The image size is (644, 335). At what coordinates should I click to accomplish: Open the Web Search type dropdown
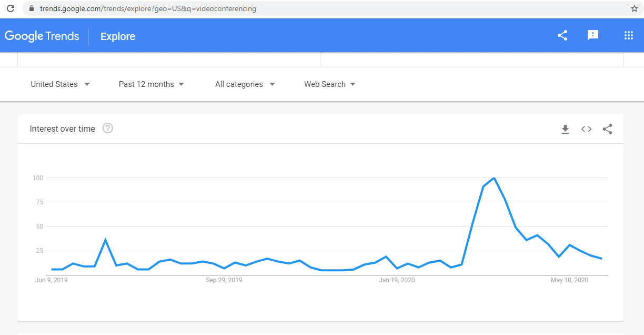coord(330,84)
